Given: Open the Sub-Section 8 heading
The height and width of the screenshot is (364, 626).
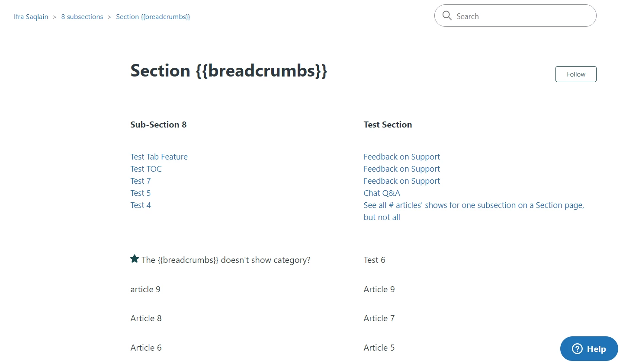Looking at the screenshot, I should pyautogui.click(x=158, y=125).
